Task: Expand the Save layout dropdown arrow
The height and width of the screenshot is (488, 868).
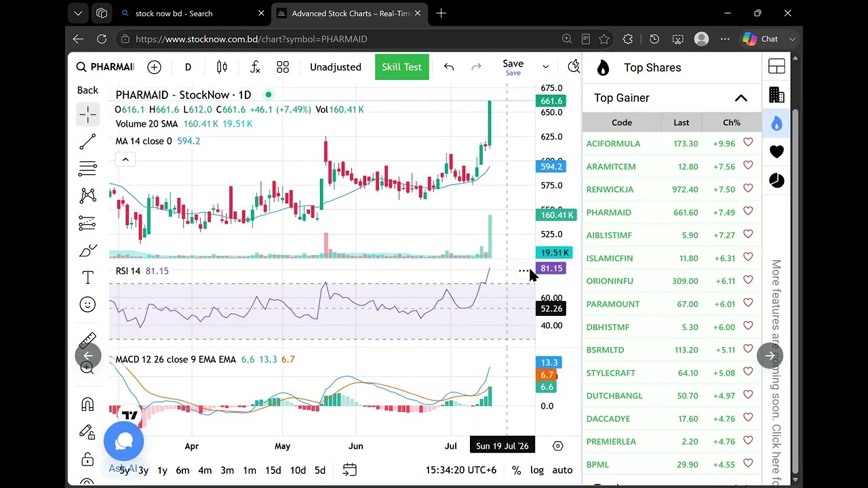Action: point(545,66)
